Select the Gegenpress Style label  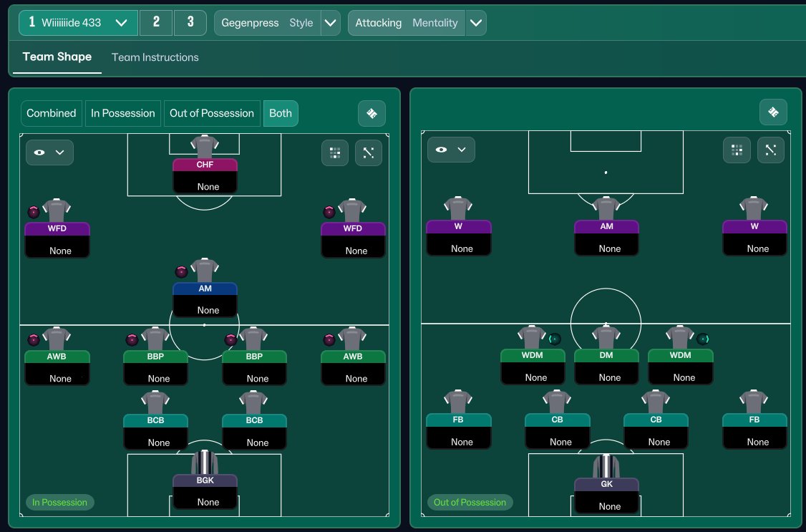pyautogui.click(x=267, y=23)
